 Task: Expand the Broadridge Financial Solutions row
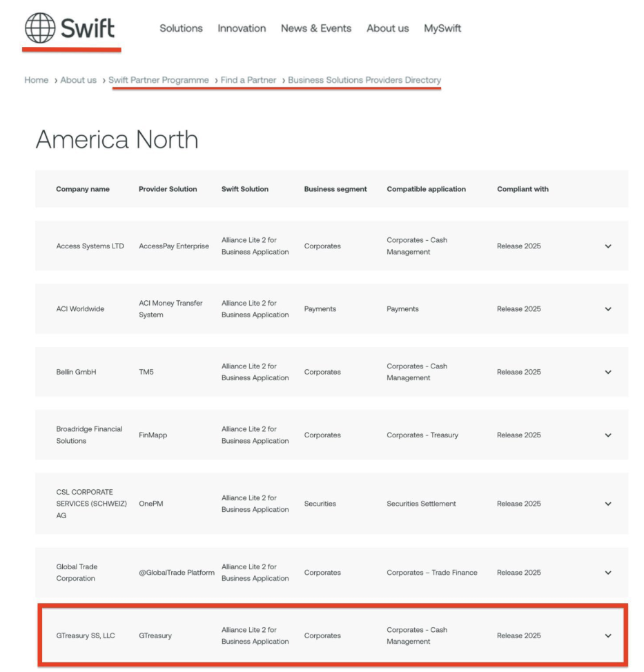pos(608,435)
